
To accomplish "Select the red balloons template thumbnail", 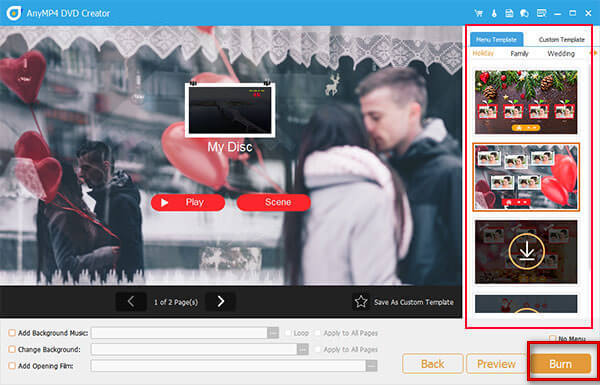I will click(526, 177).
